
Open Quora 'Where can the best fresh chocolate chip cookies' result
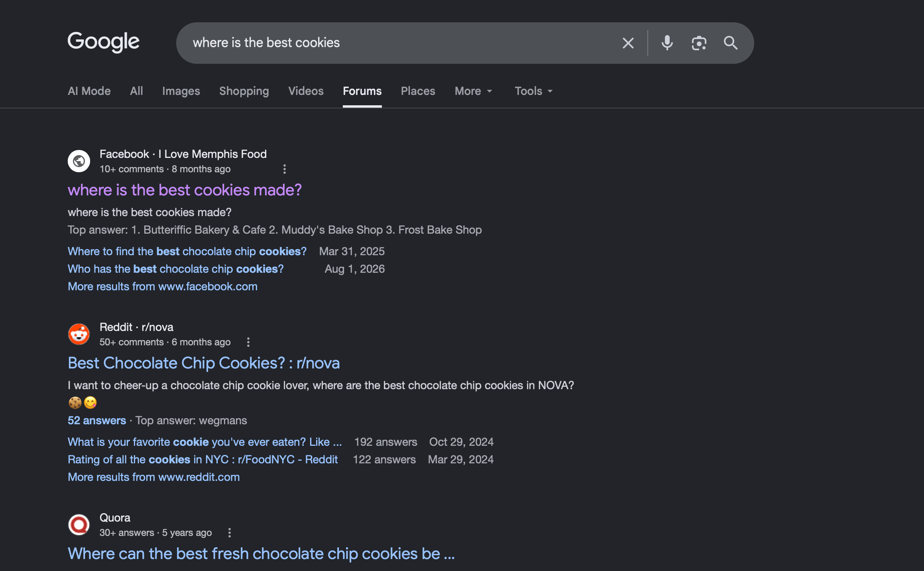pyautogui.click(x=261, y=554)
